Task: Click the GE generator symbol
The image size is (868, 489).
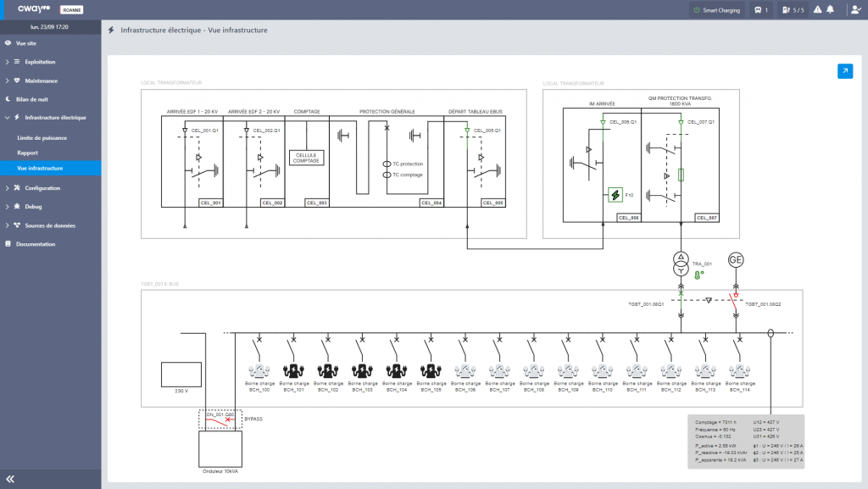Action: (735, 260)
